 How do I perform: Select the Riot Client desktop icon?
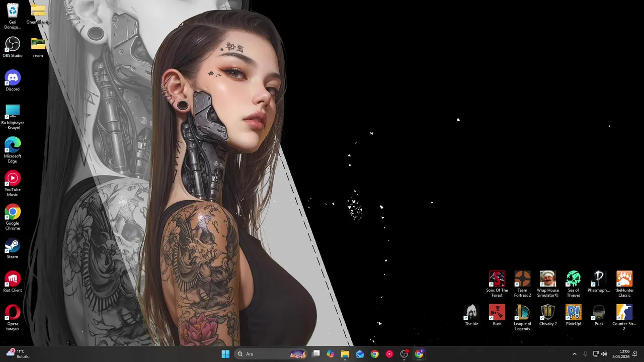(x=13, y=282)
